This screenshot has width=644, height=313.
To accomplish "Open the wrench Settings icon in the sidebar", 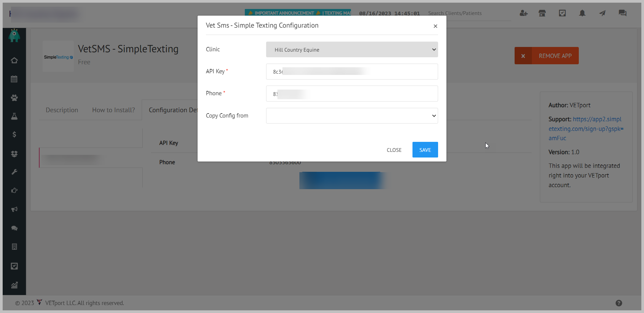I will point(14,172).
